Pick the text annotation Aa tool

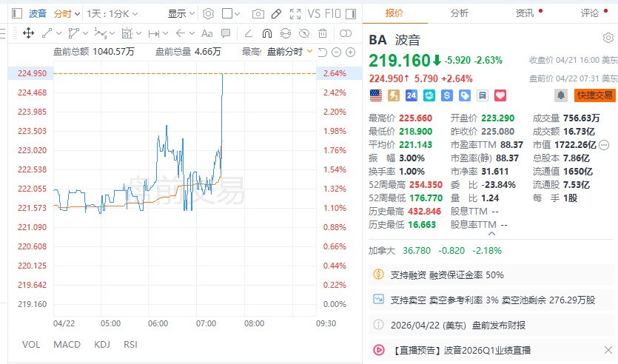pyautogui.click(x=206, y=33)
